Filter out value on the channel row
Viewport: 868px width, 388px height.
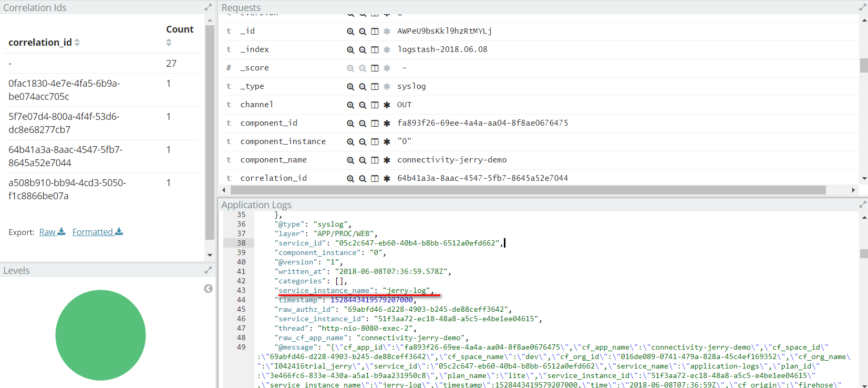tap(363, 105)
